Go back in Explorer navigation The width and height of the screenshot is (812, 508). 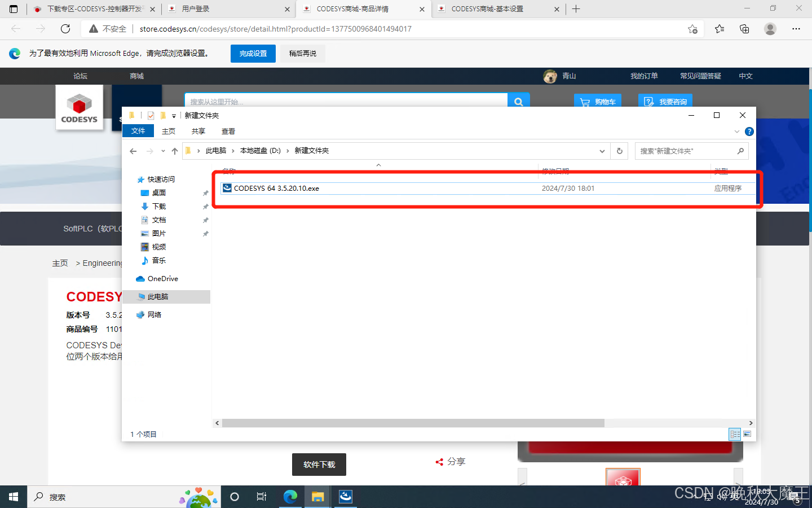[x=133, y=151]
